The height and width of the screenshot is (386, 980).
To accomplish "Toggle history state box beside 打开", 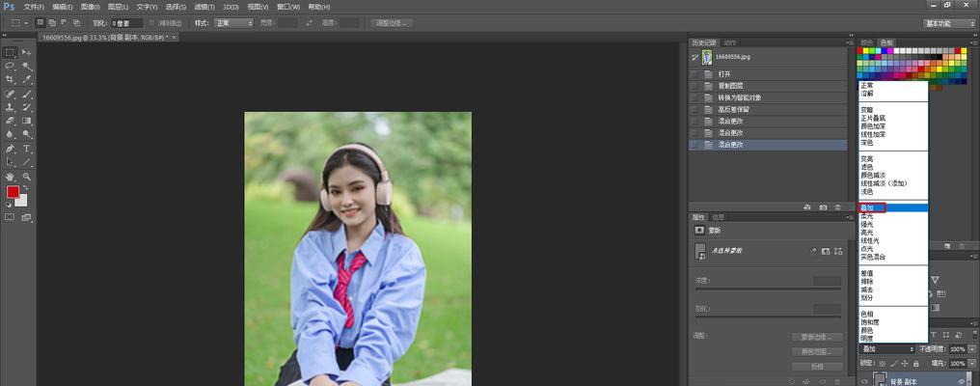I will 695,73.
